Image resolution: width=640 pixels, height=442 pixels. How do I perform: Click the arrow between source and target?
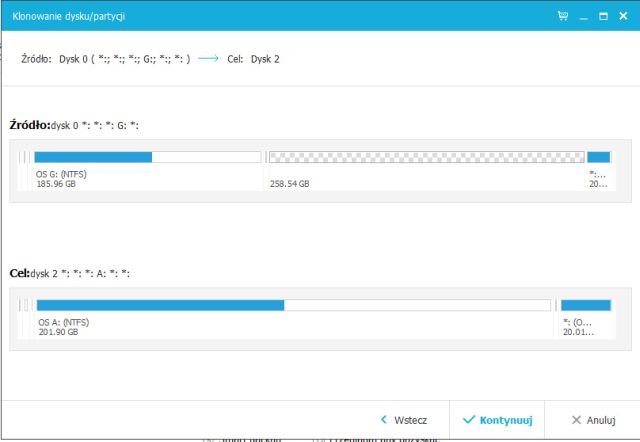212,59
